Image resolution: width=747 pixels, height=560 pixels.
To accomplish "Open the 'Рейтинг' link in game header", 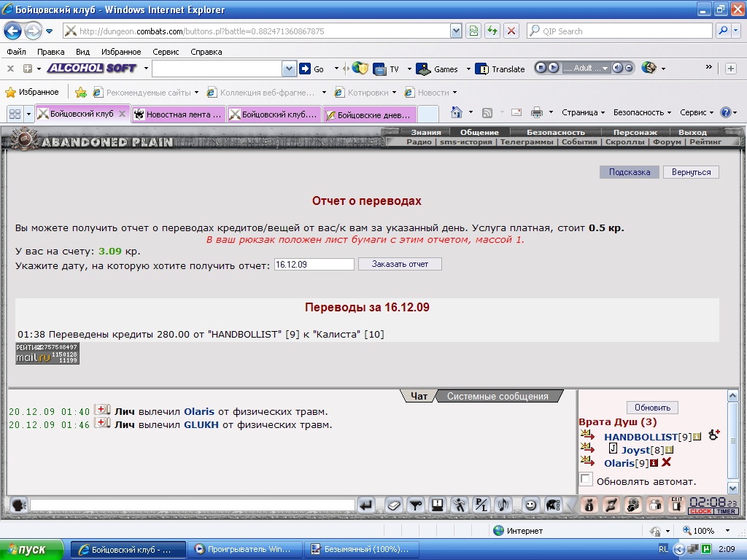I will [x=705, y=142].
